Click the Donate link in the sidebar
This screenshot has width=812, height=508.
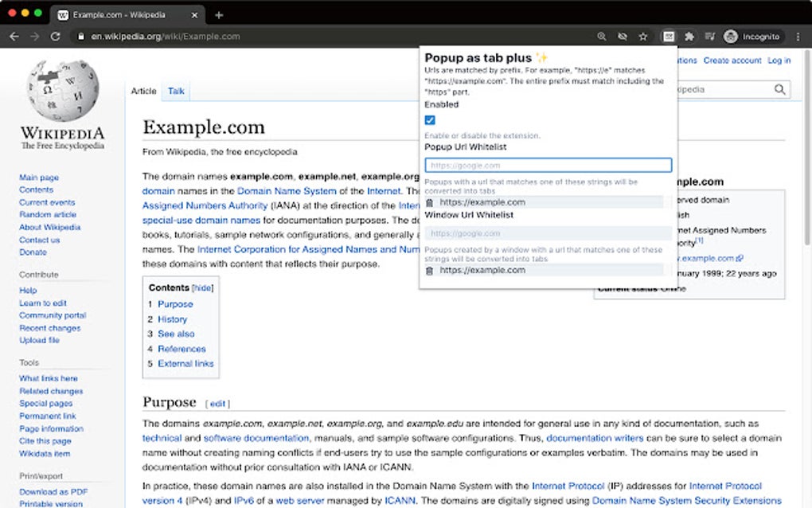(32, 252)
